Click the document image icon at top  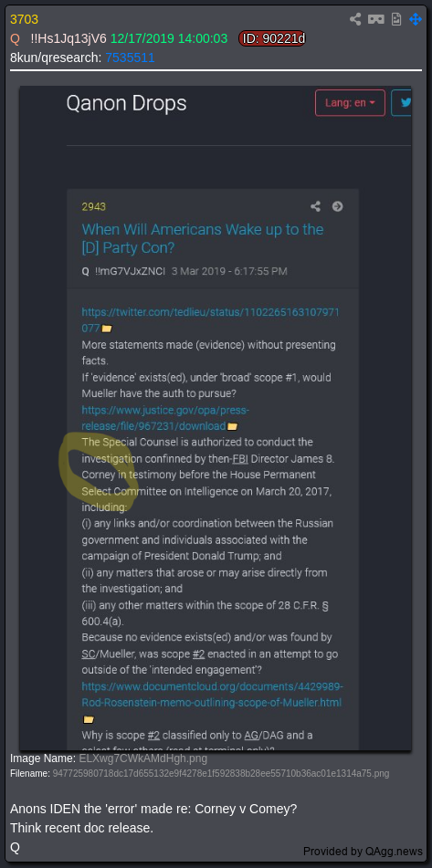point(396,19)
